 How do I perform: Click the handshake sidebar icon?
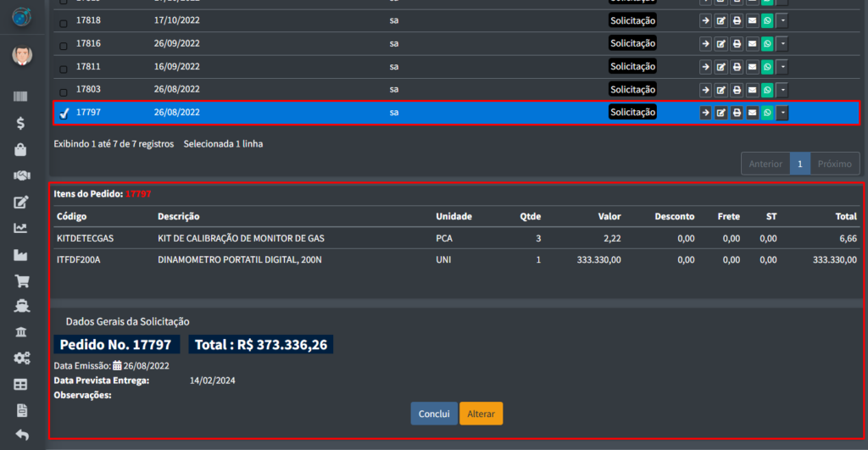(22, 175)
